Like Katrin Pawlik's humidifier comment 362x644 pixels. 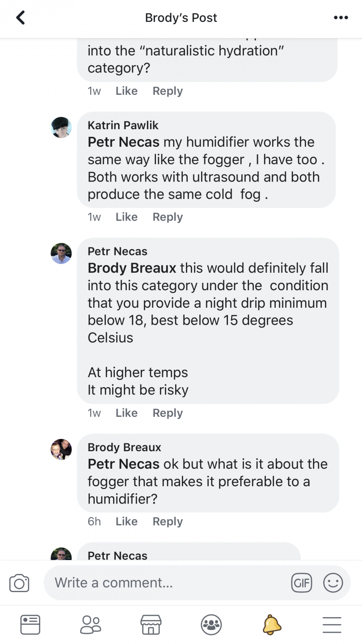[126, 217]
